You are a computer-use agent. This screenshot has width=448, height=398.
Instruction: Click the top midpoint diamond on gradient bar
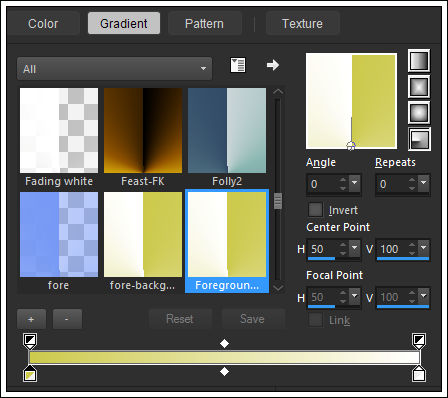click(x=224, y=343)
